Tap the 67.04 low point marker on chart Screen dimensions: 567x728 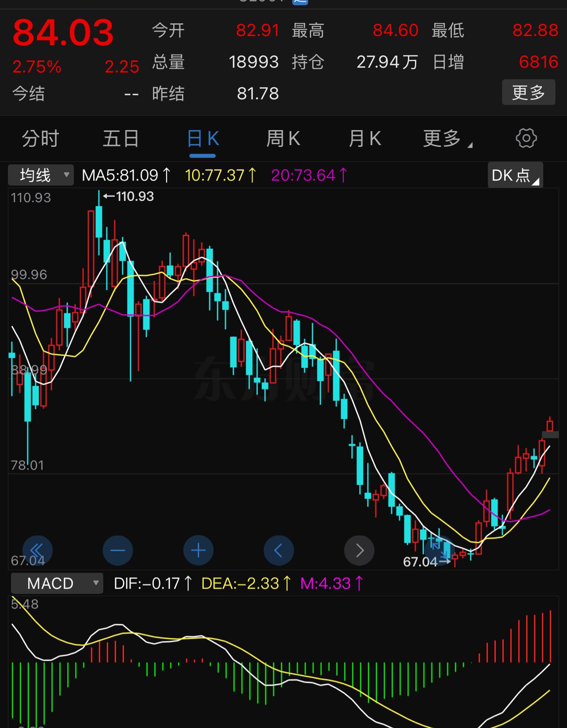point(427,562)
